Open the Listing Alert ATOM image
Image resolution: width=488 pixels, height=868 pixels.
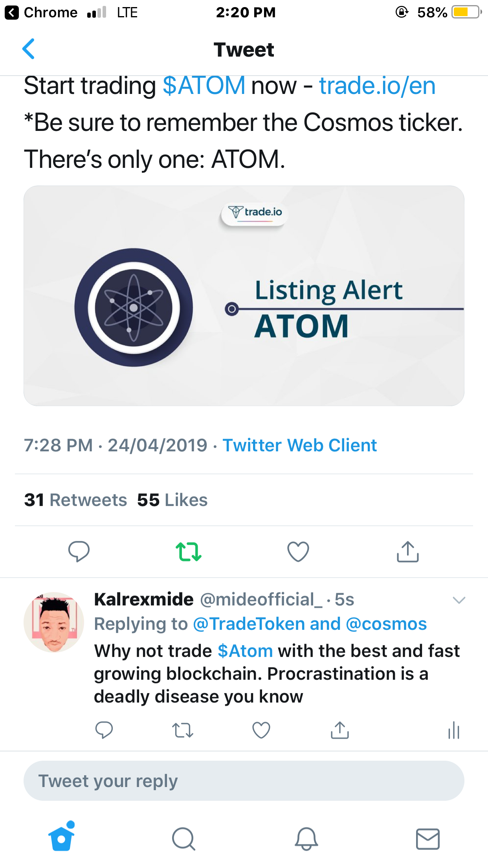pyautogui.click(x=244, y=296)
